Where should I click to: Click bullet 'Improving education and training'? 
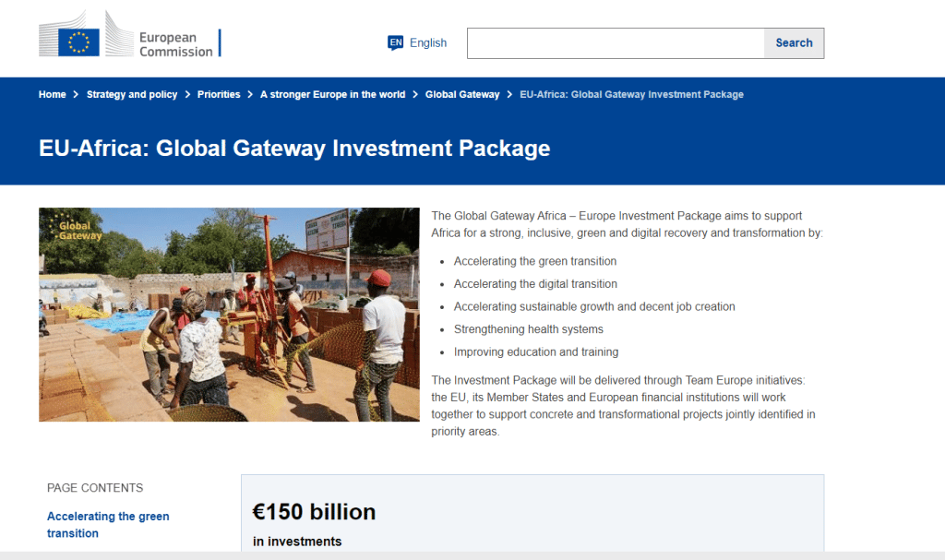536,352
